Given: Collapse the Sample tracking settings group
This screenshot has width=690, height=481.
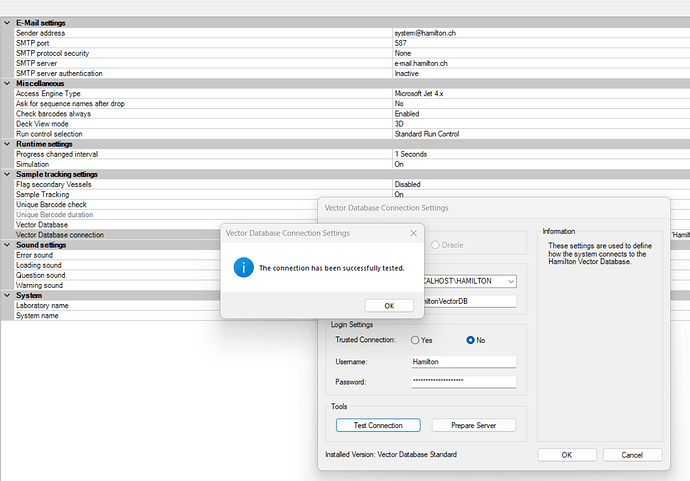Looking at the screenshot, I should 7,174.
